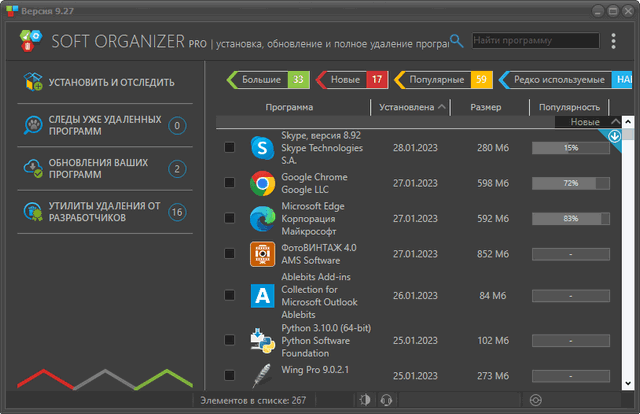This screenshot has height=414, width=640.
Task: Click the support headset icon in status bar
Action: [x=385, y=401]
